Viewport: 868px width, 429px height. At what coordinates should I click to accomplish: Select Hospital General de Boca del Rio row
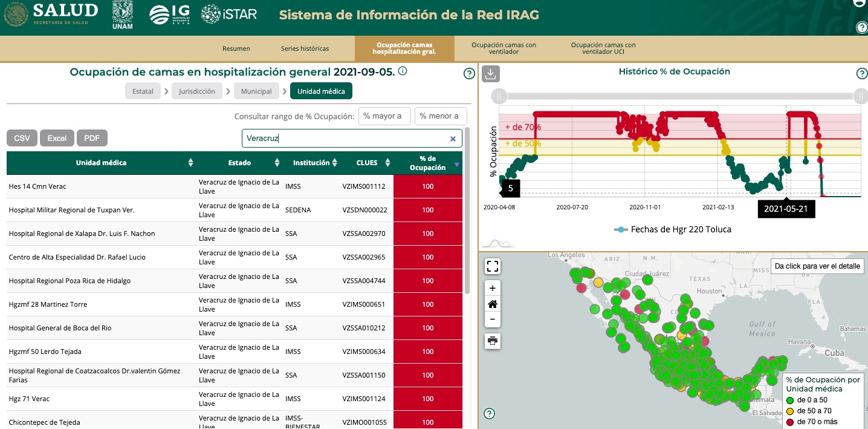coord(235,328)
